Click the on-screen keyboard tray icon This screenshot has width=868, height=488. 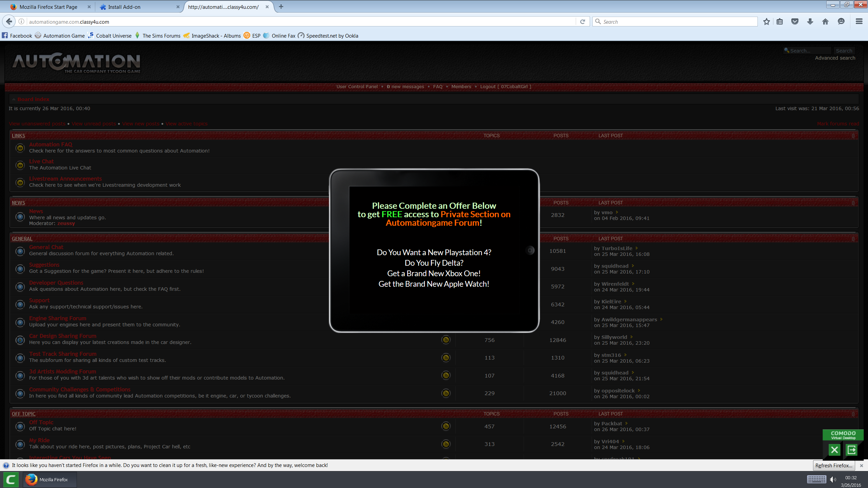817,479
